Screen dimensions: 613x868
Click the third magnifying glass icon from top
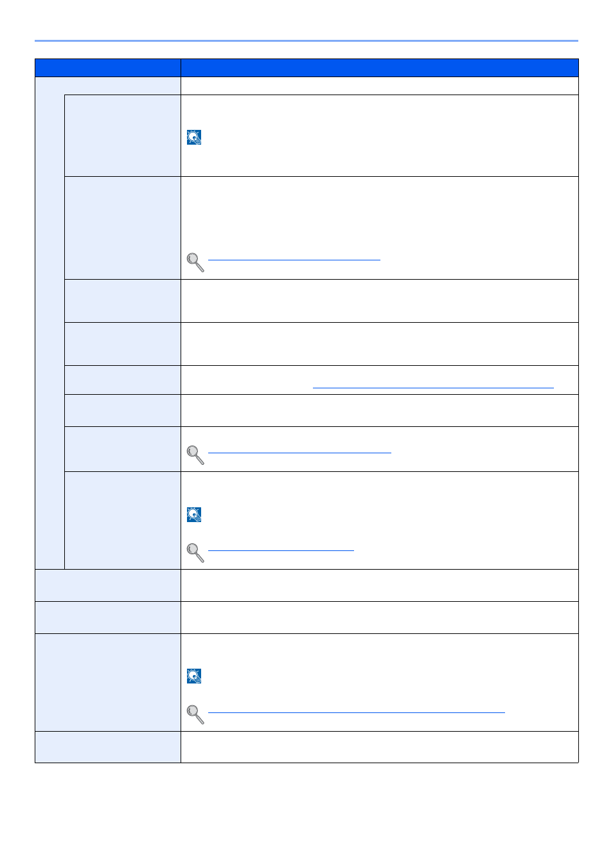[x=195, y=553]
